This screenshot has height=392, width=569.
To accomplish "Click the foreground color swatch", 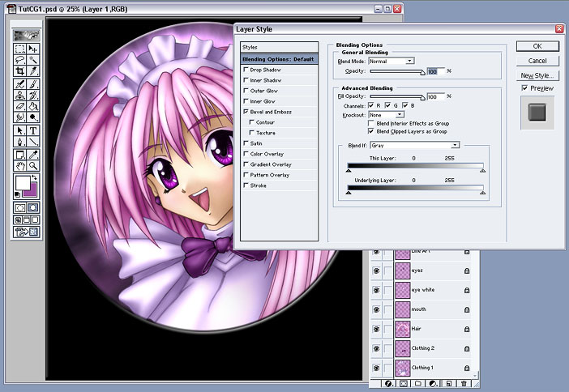I will click(x=23, y=182).
